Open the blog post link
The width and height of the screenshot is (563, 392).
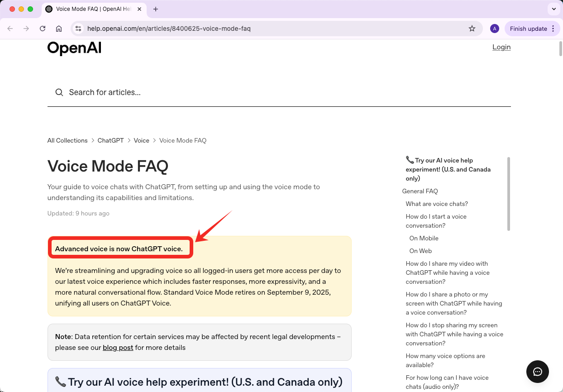[118, 348]
